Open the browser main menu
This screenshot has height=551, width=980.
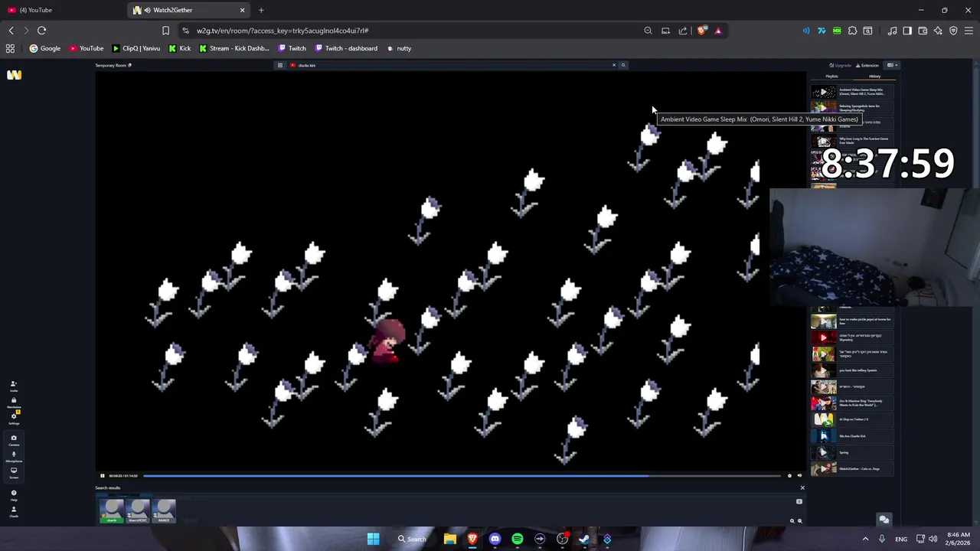coord(969,31)
